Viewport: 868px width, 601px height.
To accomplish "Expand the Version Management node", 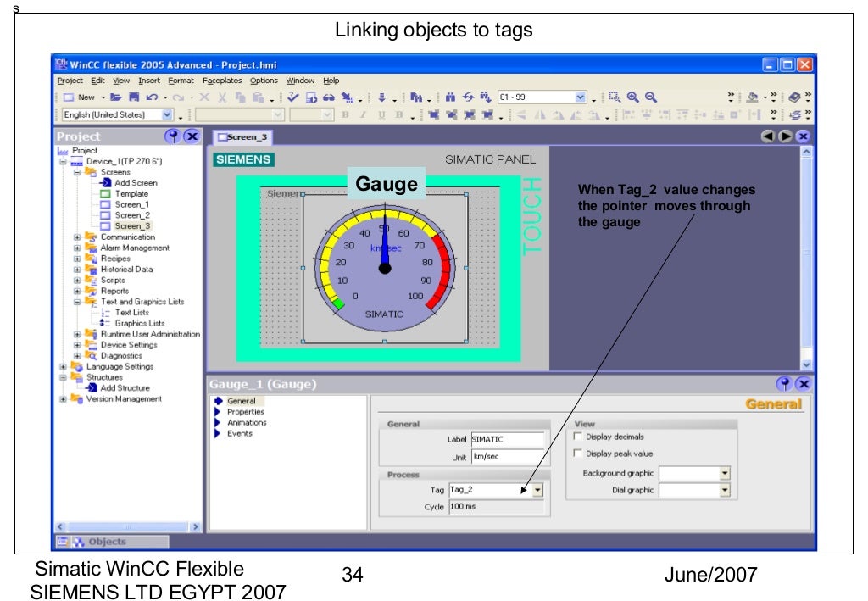I will coord(63,399).
